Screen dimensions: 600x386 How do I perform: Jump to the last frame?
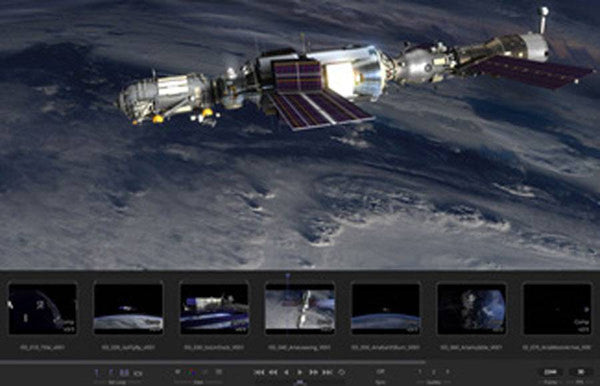(327, 372)
